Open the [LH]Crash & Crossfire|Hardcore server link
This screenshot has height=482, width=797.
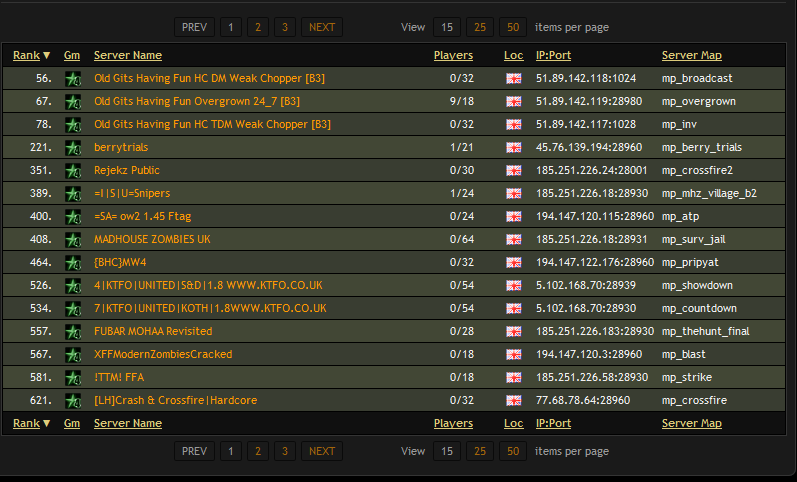(175, 400)
